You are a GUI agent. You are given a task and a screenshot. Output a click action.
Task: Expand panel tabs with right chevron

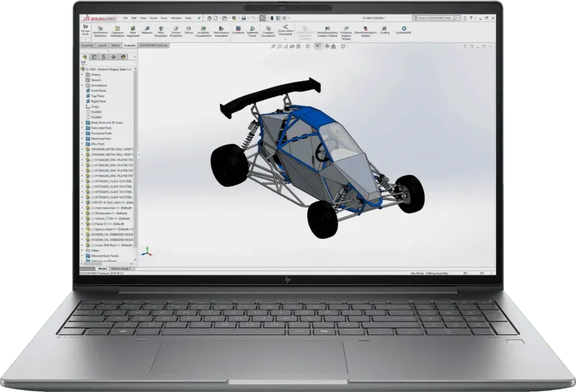tap(134, 57)
